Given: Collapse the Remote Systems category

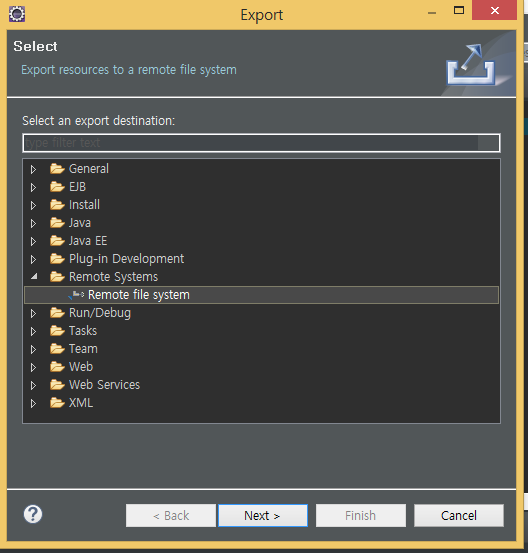Looking at the screenshot, I should pyautogui.click(x=34, y=276).
